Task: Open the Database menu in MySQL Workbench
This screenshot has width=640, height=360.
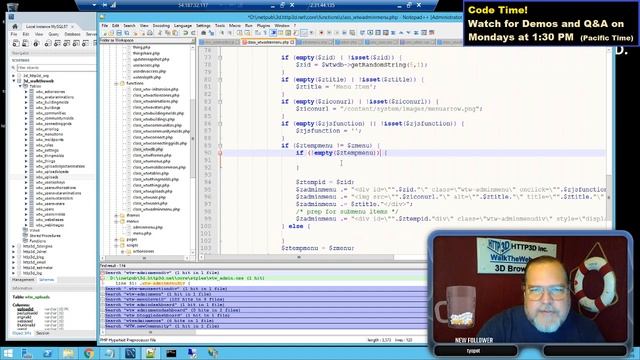Action: 72,34
